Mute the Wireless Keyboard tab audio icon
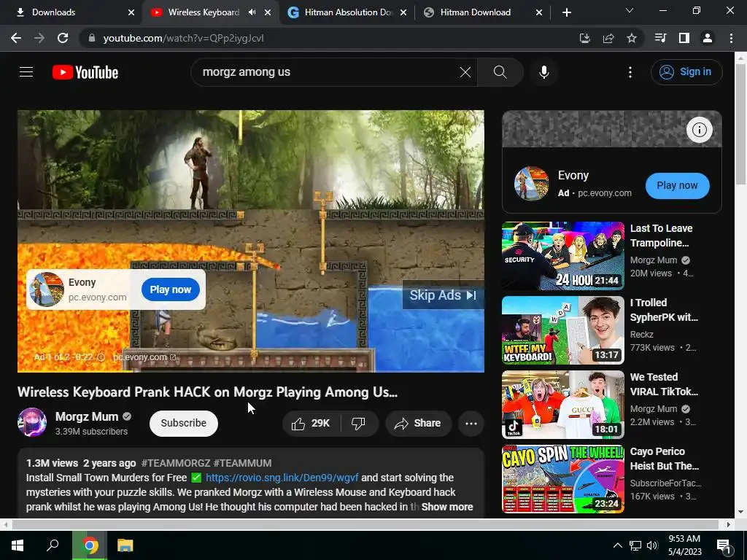Viewport: 747px width, 560px height. pyautogui.click(x=252, y=12)
